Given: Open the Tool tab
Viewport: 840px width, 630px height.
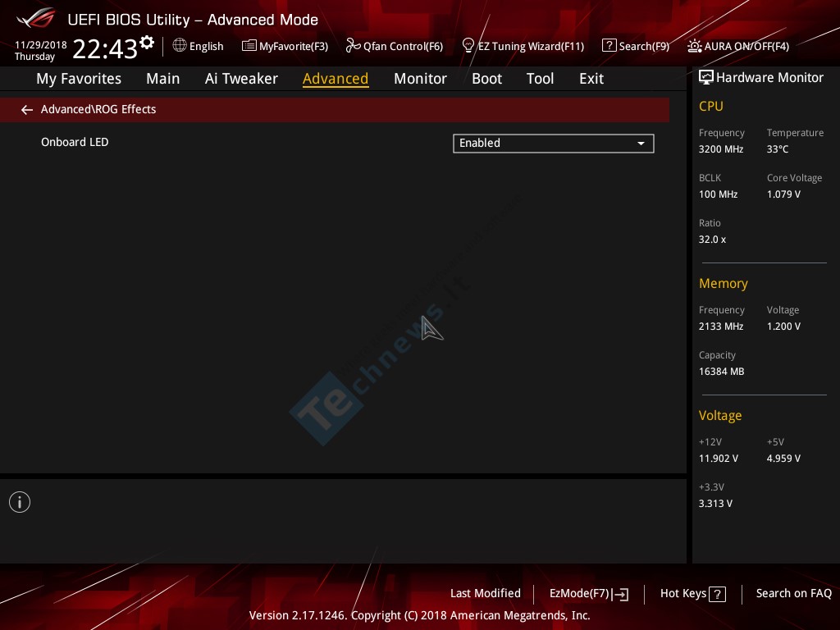Looking at the screenshot, I should (x=540, y=79).
